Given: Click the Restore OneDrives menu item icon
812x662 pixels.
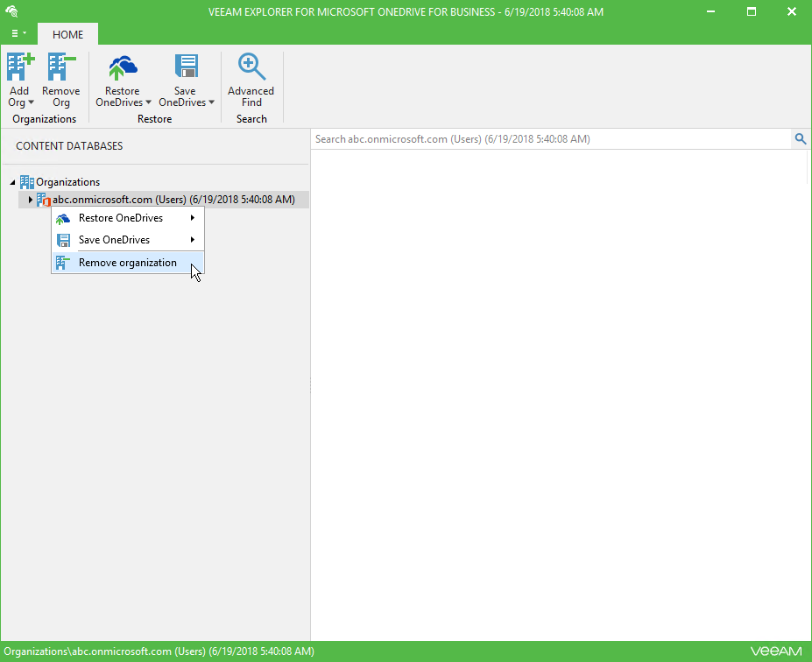Looking at the screenshot, I should point(63,219).
